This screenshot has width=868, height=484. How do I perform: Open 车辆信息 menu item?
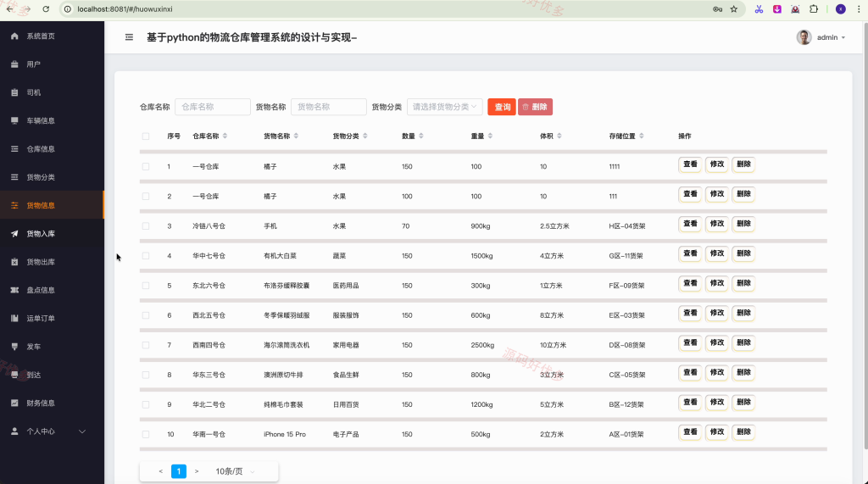point(52,120)
